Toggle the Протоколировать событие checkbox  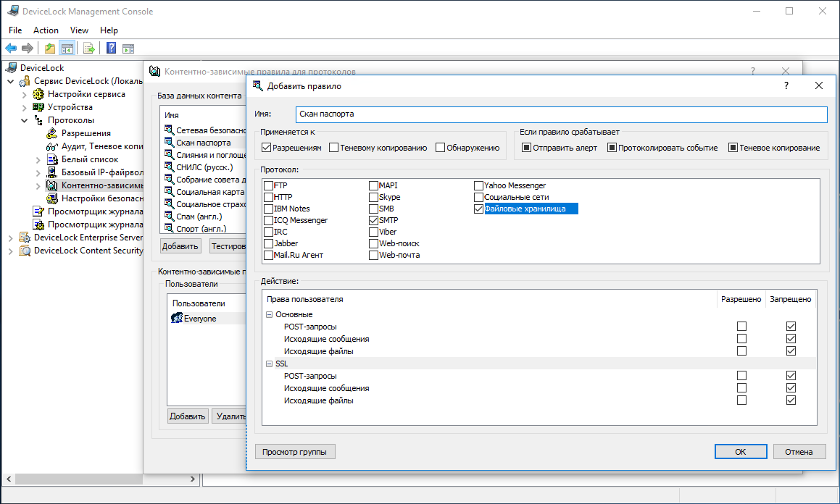coord(612,148)
